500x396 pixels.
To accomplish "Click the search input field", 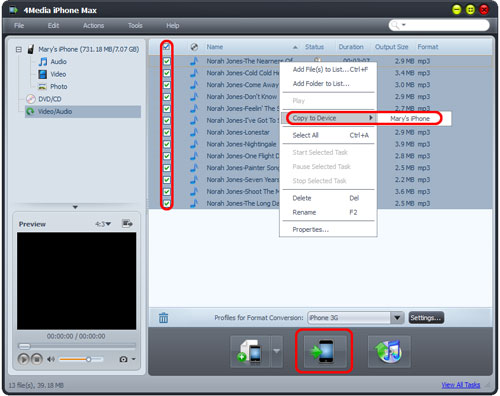I will click(x=447, y=25).
